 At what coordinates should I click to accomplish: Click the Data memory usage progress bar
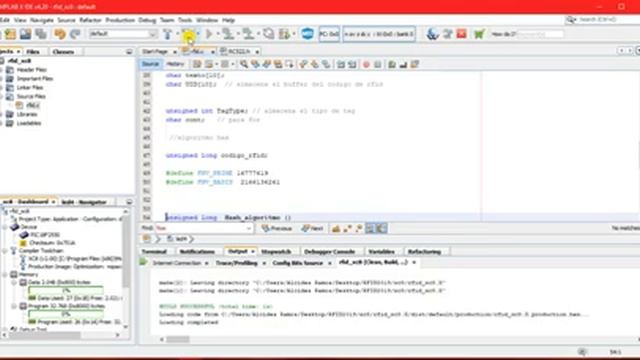66,290
